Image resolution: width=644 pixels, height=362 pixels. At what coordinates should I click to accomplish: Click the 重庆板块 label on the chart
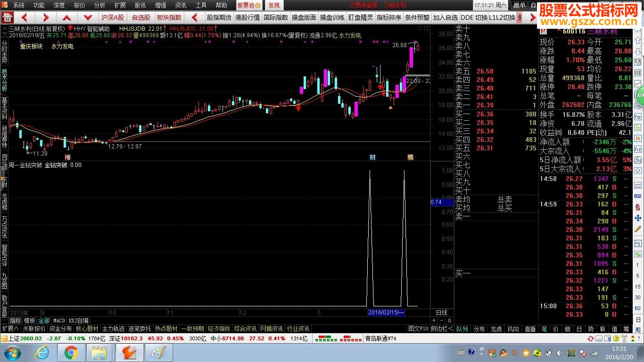tap(31, 47)
